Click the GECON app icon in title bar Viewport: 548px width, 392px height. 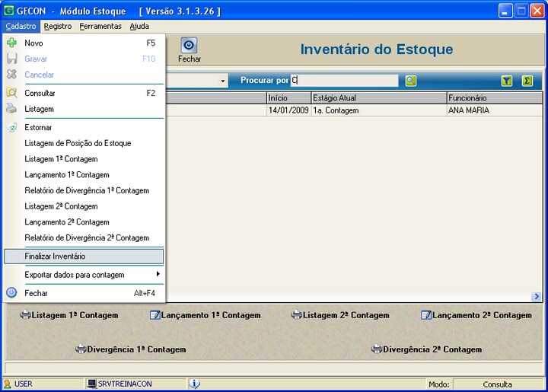click(8, 11)
